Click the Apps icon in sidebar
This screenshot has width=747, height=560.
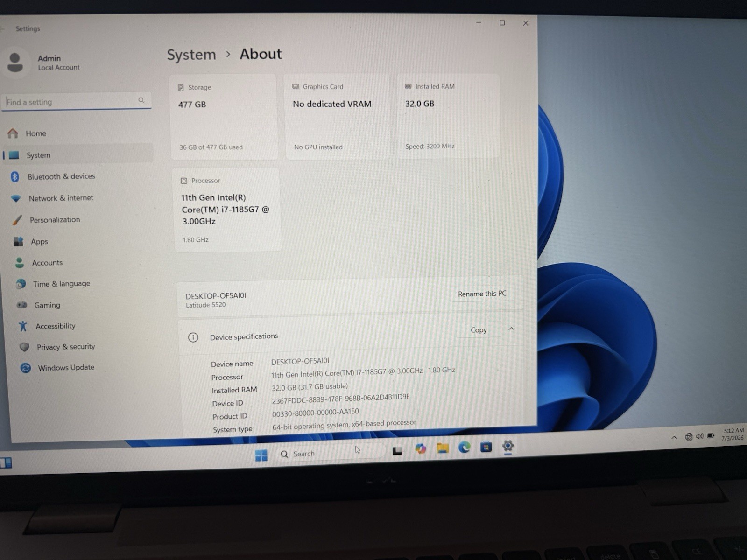coord(18,241)
